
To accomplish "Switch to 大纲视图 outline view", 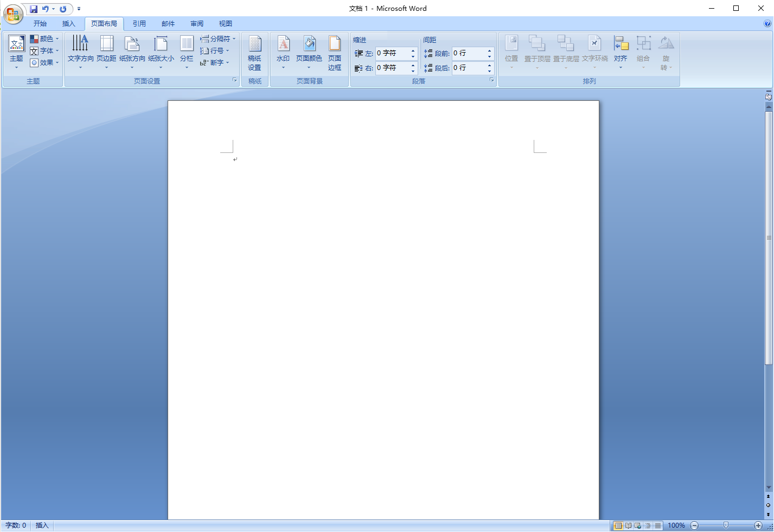I will pos(648,525).
